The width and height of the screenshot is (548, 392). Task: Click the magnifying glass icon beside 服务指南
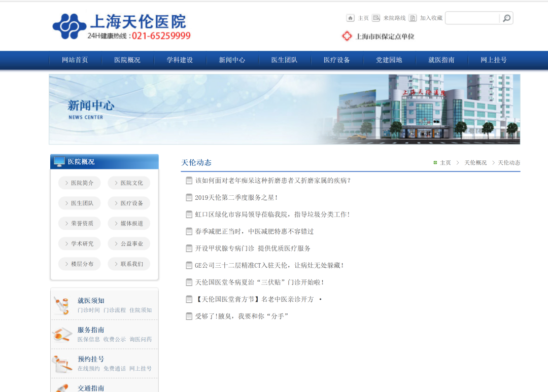[x=62, y=334]
